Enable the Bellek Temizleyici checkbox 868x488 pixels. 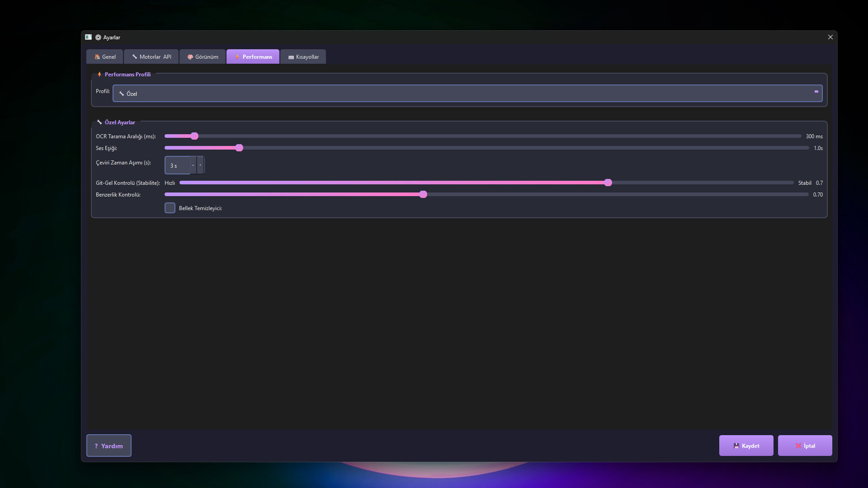170,208
